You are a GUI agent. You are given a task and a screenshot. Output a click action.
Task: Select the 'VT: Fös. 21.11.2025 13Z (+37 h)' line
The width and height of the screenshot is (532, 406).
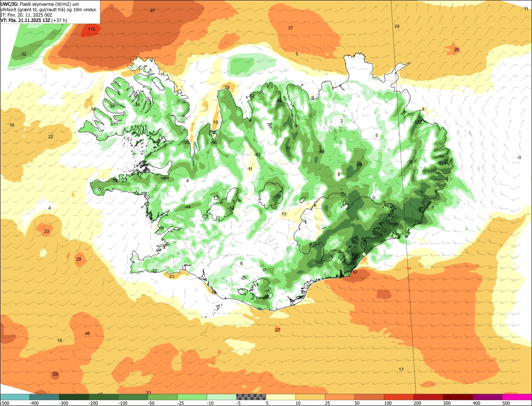(34, 20)
